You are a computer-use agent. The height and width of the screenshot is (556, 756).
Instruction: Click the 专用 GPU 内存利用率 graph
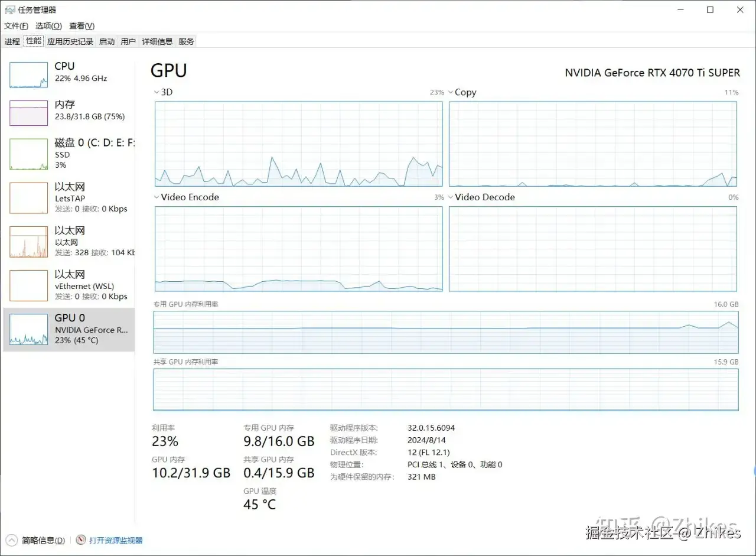(446, 332)
